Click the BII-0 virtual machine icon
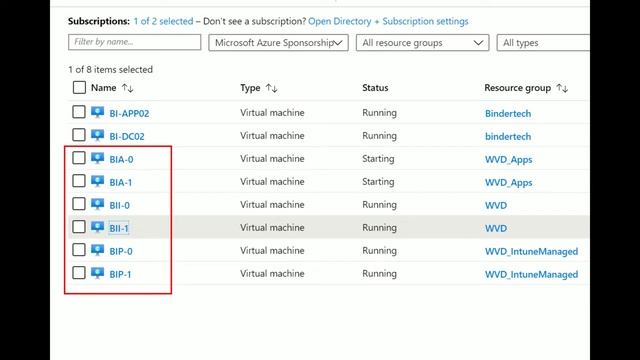This screenshot has width=640, height=360. [x=98, y=204]
